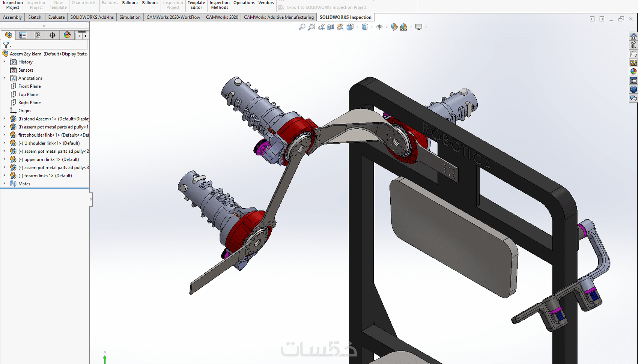Click the tree filter funnel icon
The image size is (638, 364).
click(x=6, y=45)
